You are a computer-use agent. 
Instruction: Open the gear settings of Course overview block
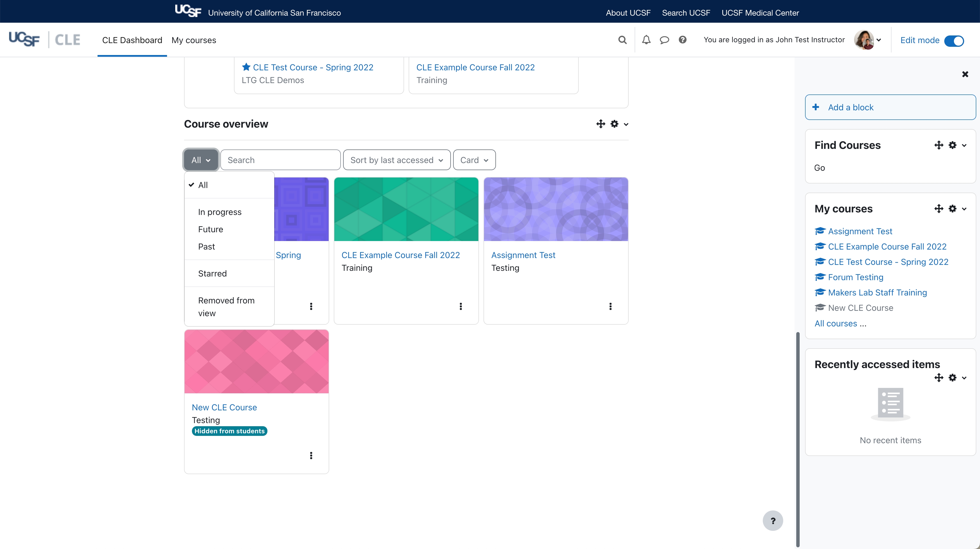click(614, 124)
